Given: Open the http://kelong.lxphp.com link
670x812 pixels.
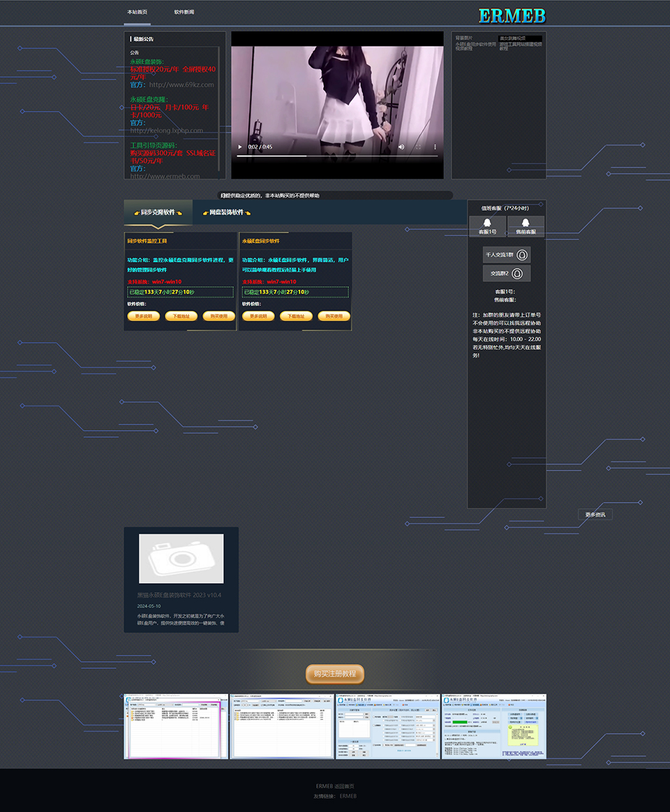Looking at the screenshot, I should coord(166,131).
